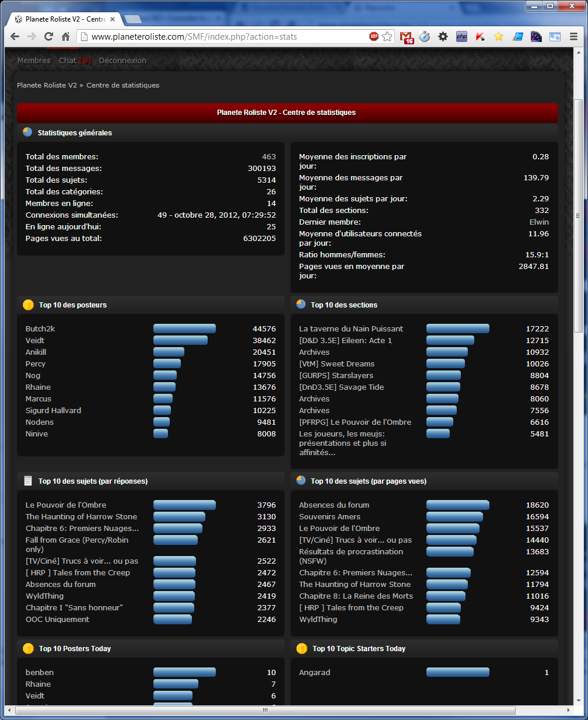Open the PHP extension icon

click(461, 37)
